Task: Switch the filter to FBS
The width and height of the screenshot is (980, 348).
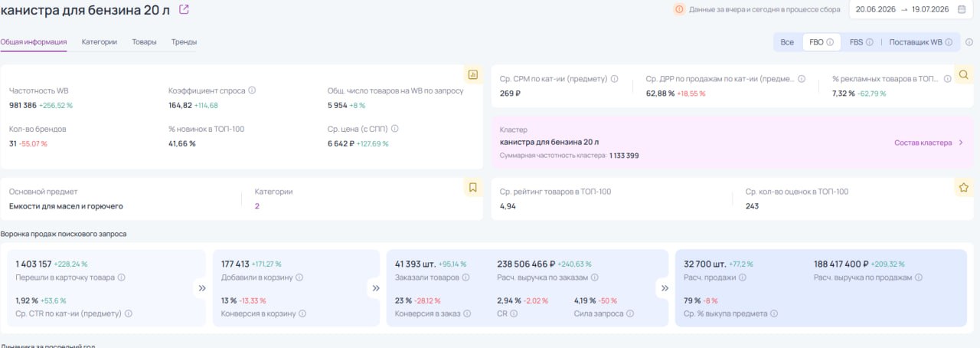Action: coord(861,42)
